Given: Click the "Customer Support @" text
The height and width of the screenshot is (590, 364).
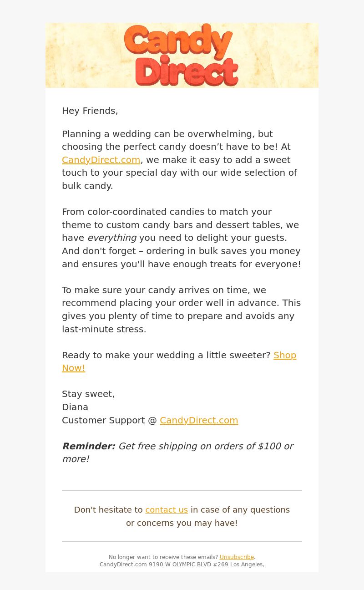Looking at the screenshot, I should (109, 420).
